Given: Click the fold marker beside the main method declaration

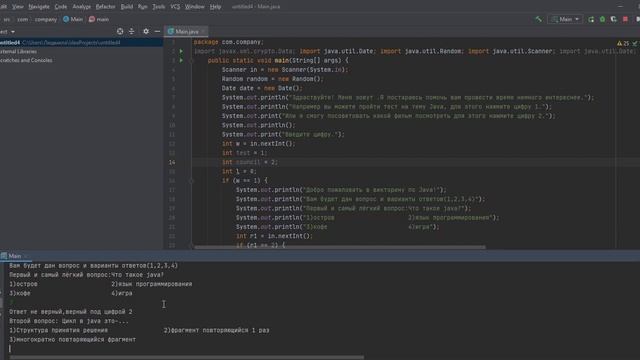Looking at the screenshot, I should (x=191, y=60).
